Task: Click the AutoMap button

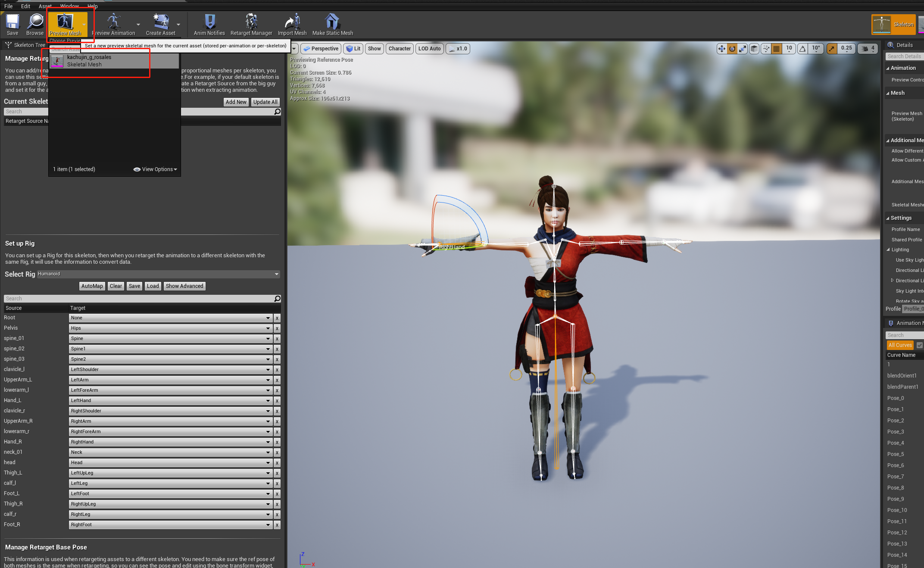Action: coord(92,286)
